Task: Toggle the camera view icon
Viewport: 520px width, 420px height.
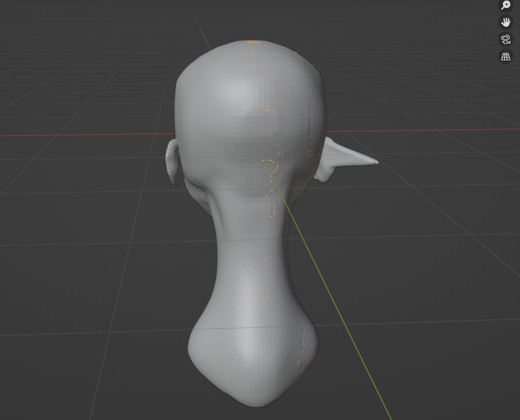Action: (x=506, y=39)
